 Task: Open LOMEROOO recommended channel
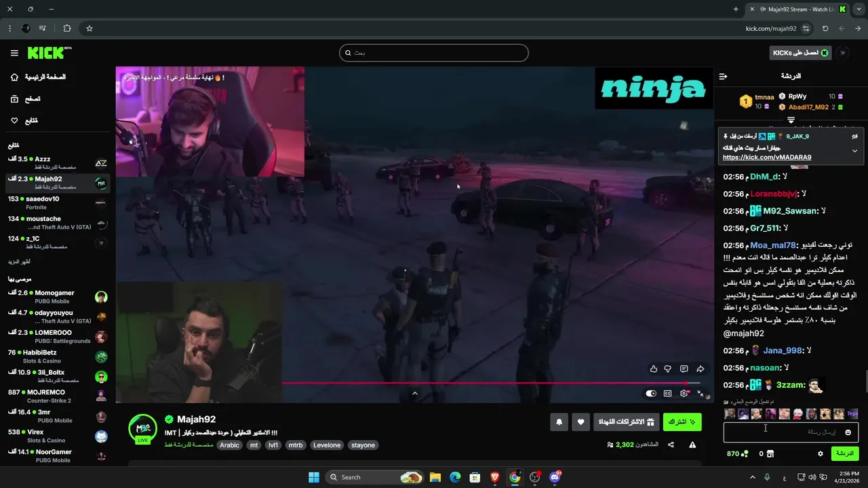pos(57,336)
